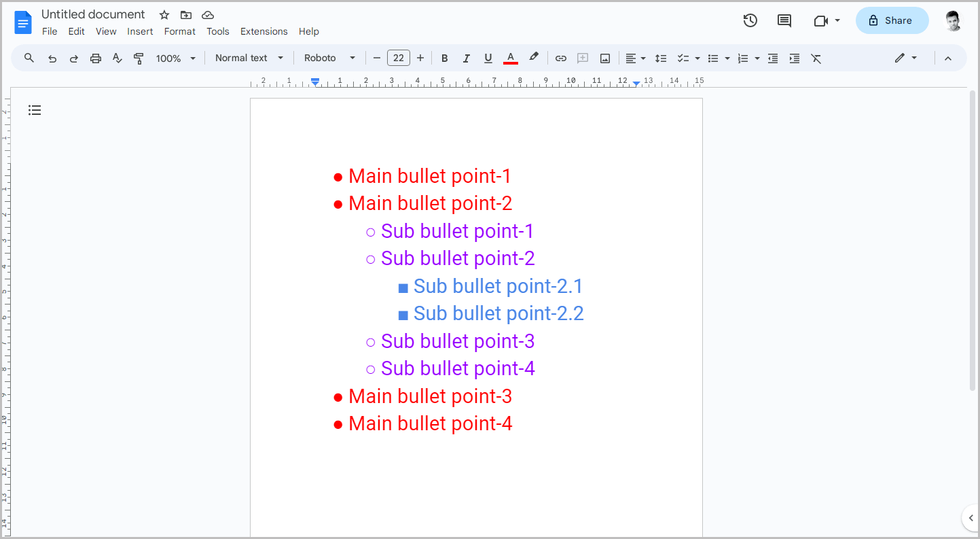Viewport: 980px width, 539px height.
Task: Click the Share button
Action: pos(892,20)
